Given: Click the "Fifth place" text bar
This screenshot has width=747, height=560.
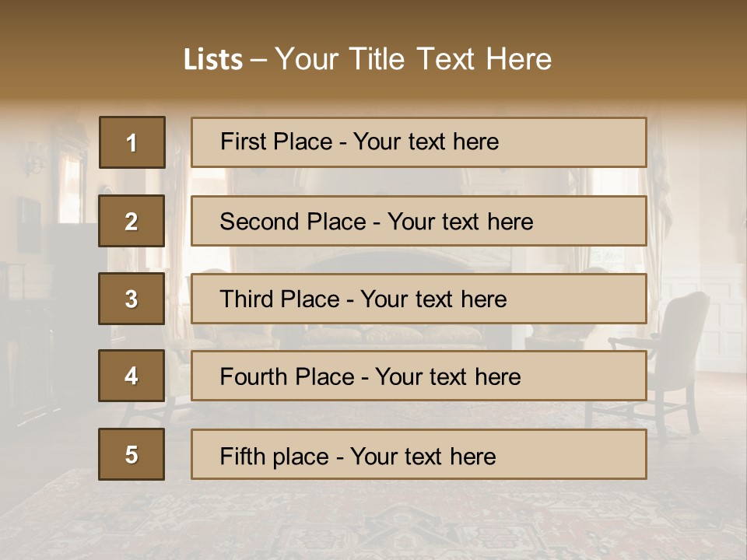Looking at the screenshot, I should (x=419, y=454).
